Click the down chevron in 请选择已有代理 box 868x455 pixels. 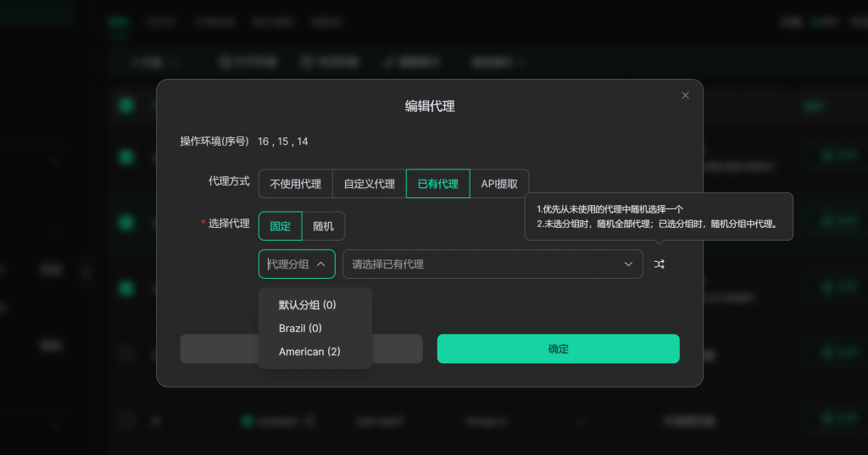[x=629, y=264]
